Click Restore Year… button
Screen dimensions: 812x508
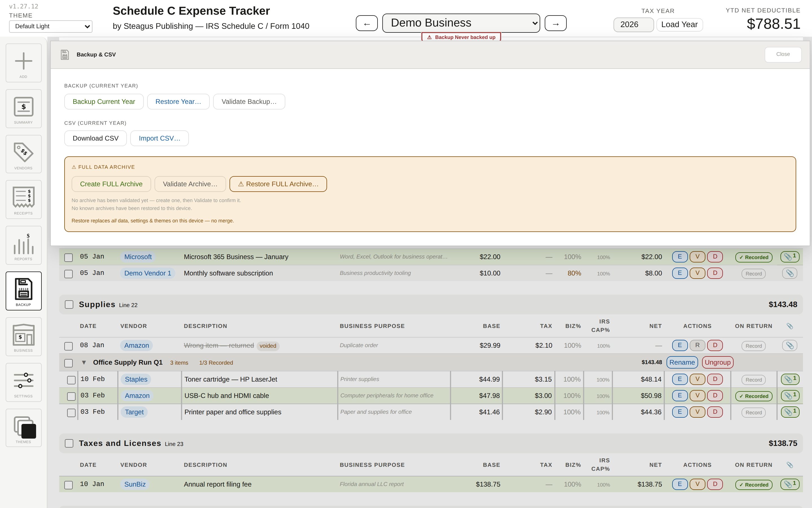[178, 102]
